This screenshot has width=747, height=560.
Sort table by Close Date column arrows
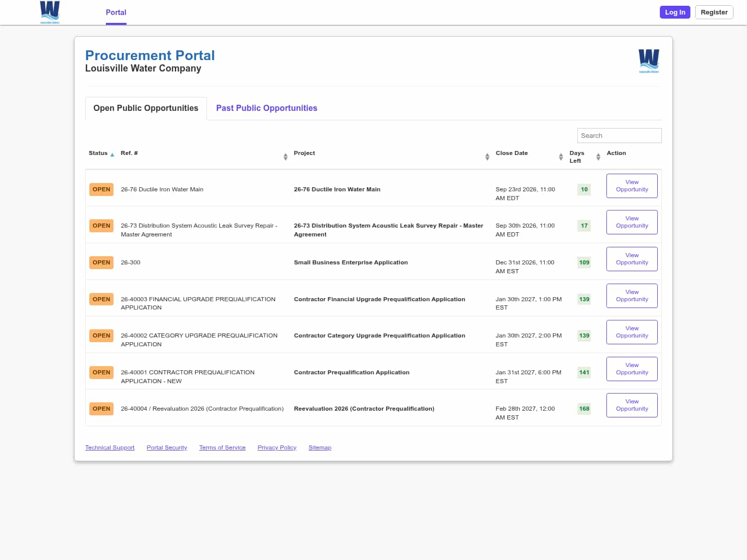click(561, 157)
